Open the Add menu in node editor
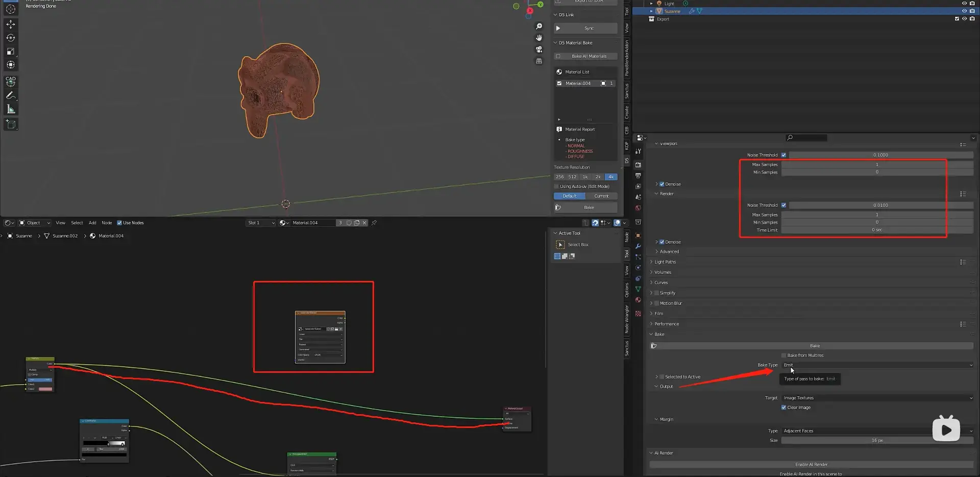This screenshot has width=980, height=477. click(x=92, y=223)
